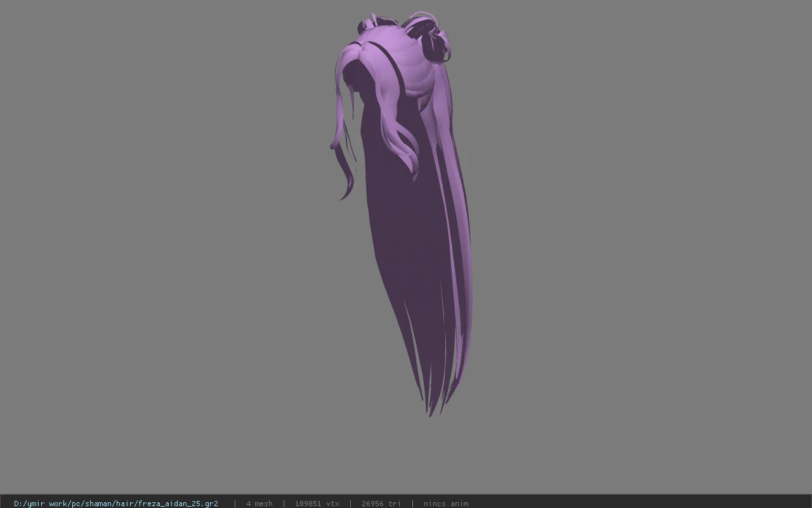Click the "nincs anim" status entry

(446, 504)
